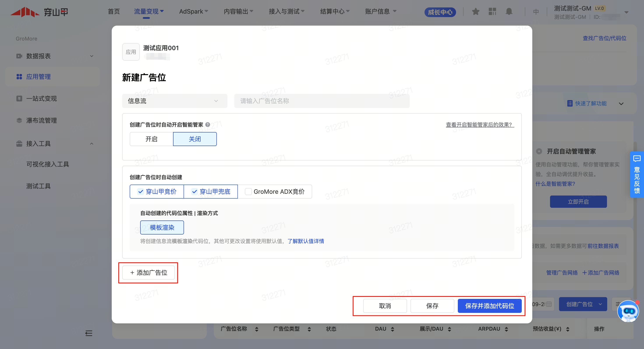Click the 穿山甲 logo in top-left

click(x=39, y=12)
